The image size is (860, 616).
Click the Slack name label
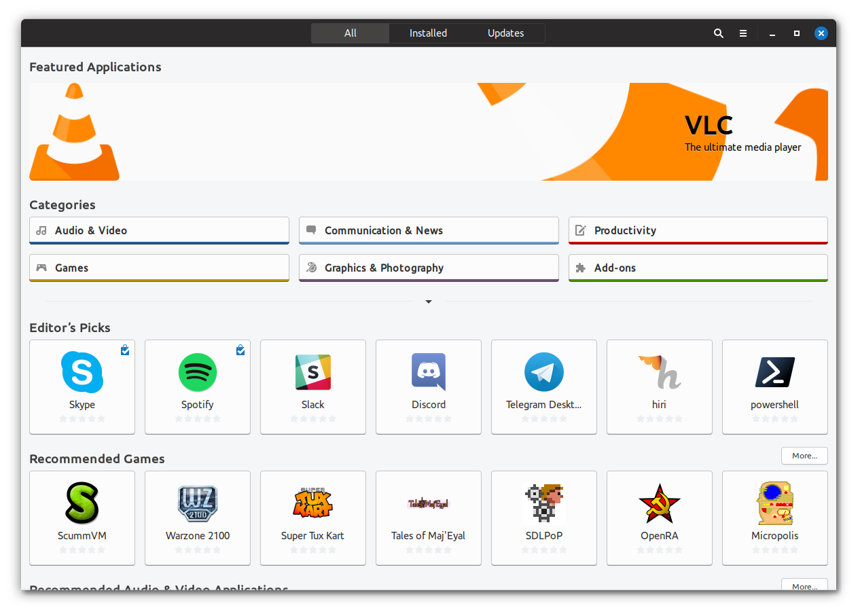[x=313, y=405]
